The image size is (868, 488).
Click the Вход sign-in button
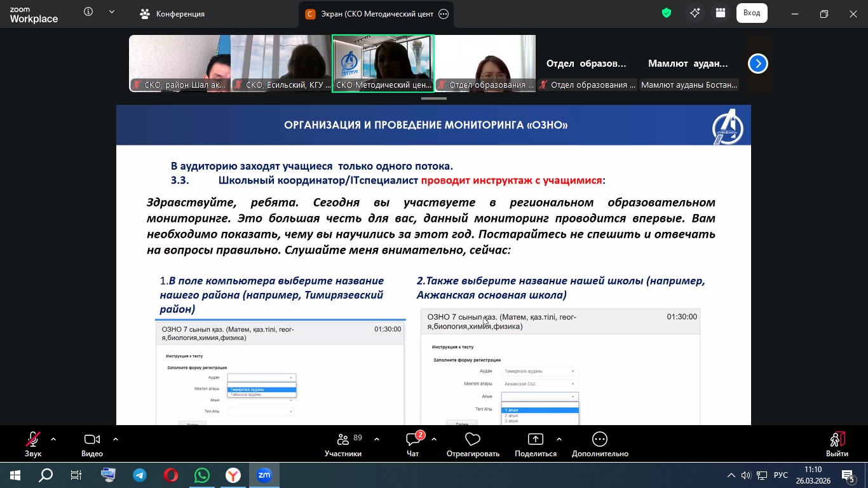coord(752,13)
